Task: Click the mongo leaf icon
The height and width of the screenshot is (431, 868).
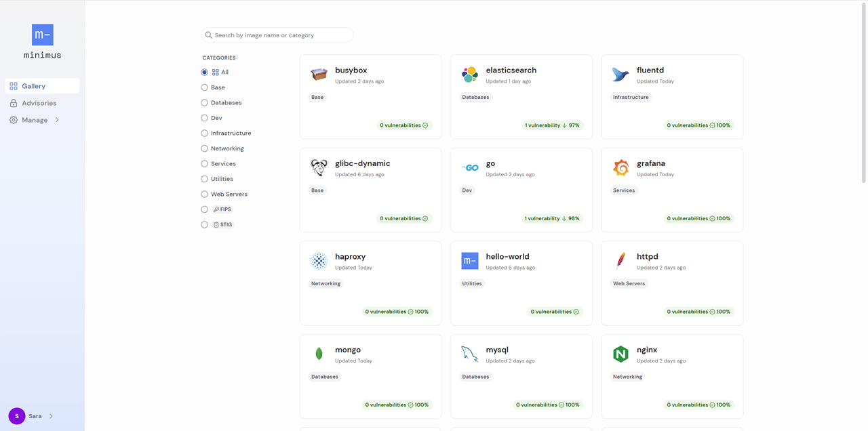Action: coord(319,354)
